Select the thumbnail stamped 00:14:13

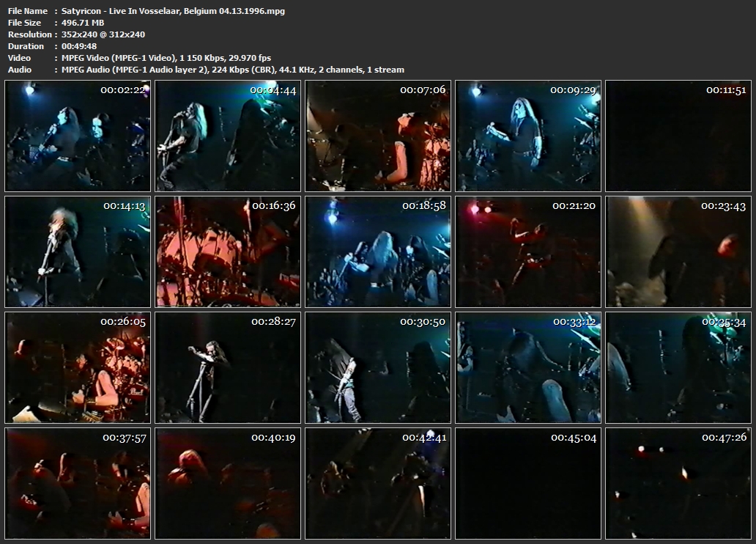(78, 252)
